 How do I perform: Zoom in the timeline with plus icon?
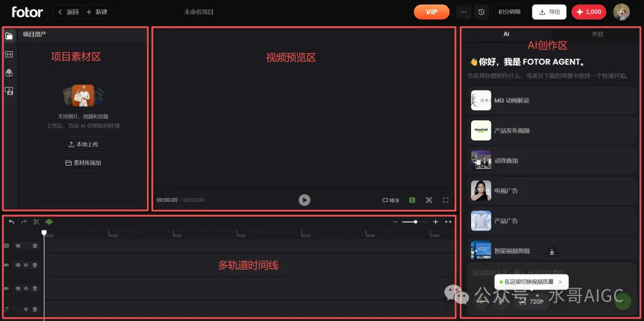pyautogui.click(x=436, y=222)
